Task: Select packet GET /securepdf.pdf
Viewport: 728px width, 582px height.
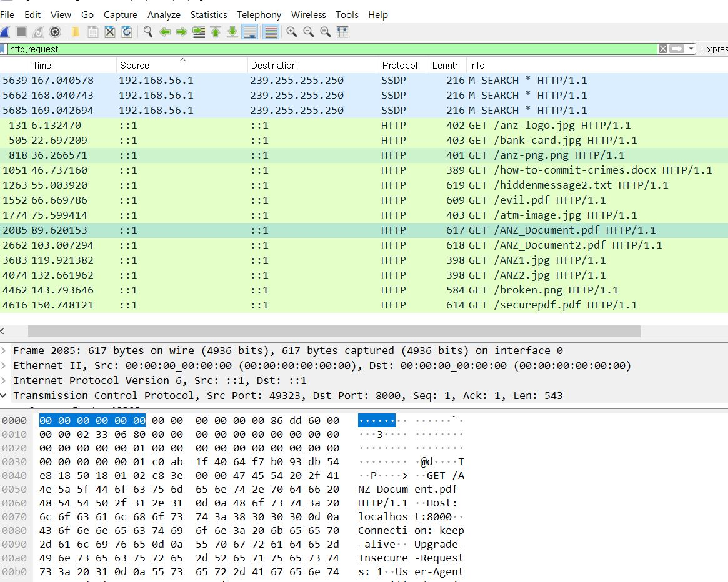Action: 364,305
